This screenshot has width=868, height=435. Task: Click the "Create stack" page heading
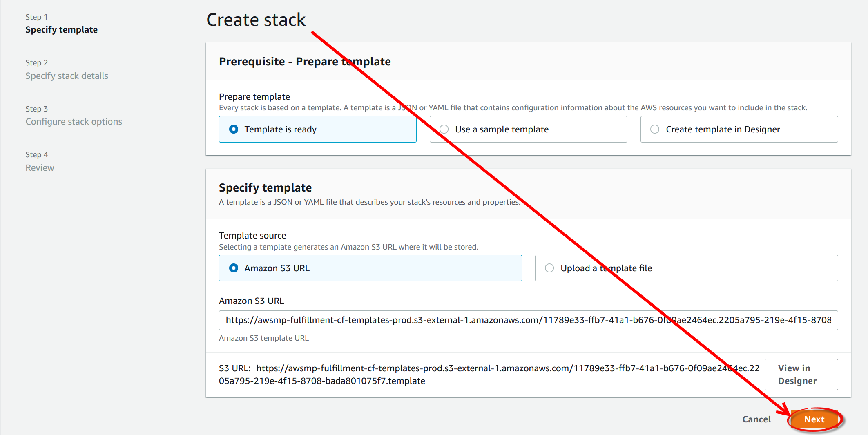click(x=256, y=20)
